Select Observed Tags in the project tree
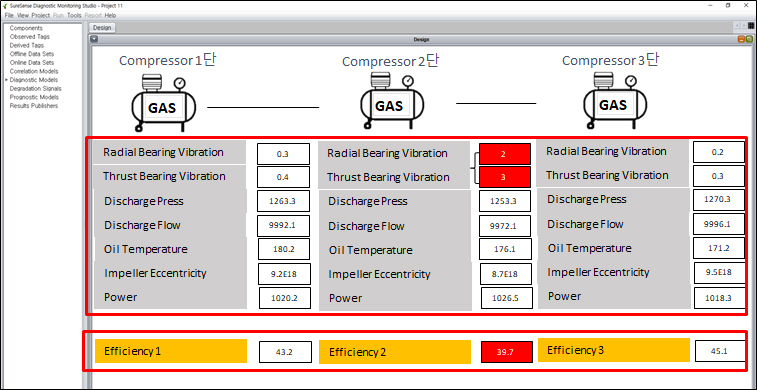This screenshot has width=757, height=390. (x=29, y=37)
